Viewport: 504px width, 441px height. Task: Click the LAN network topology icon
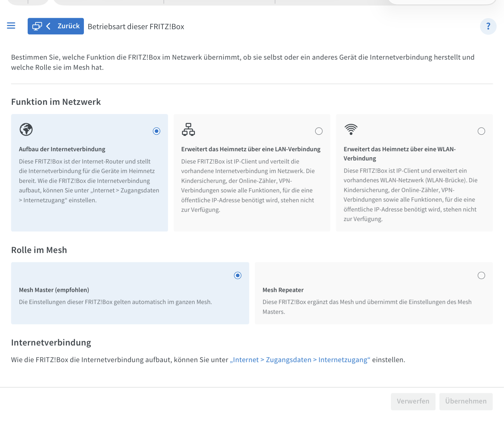(x=188, y=129)
